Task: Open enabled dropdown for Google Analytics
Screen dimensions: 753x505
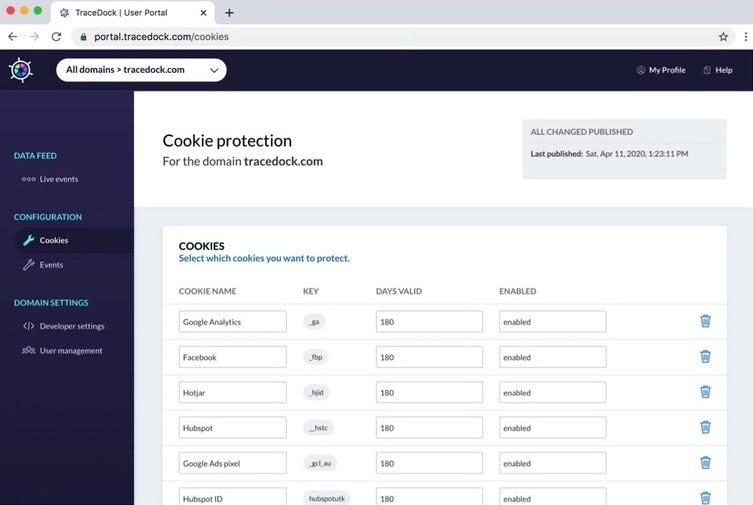Action: click(x=553, y=322)
